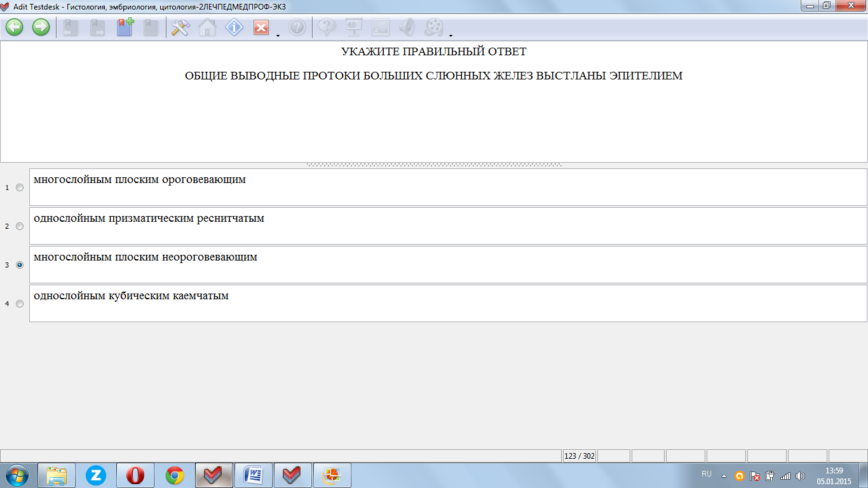Click the film reel video icon
Viewport: 868px width, 488px height.
coord(434,27)
